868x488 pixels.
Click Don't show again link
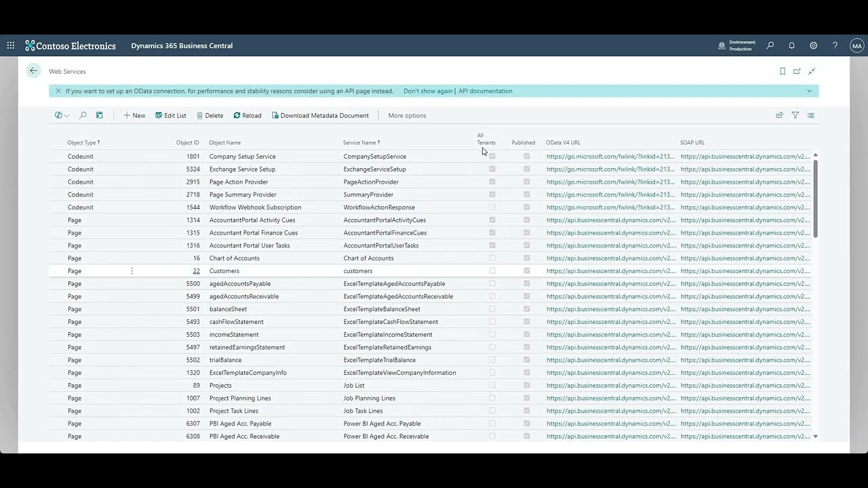coord(428,91)
